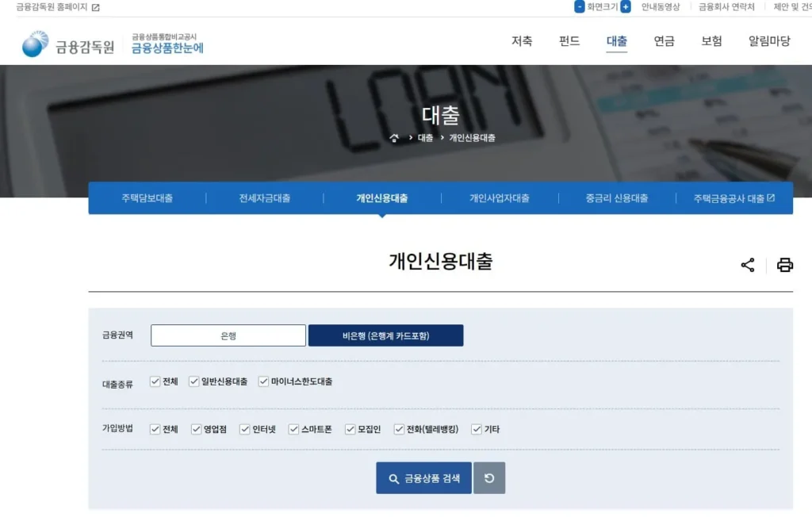Open the 보험 main menu

tap(711, 41)
